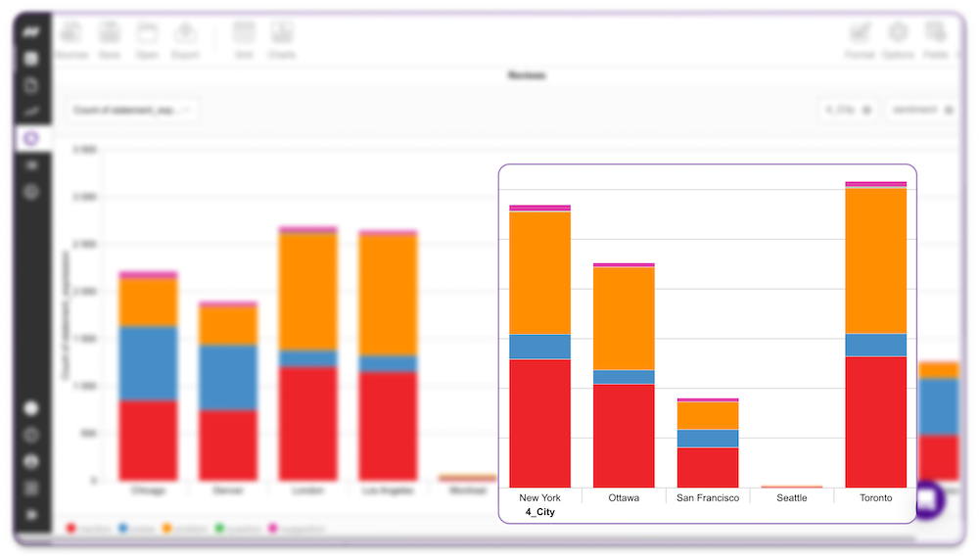Click the Denver red bar segment
This screenshot has height=560, width=979.
coord(228,445)
